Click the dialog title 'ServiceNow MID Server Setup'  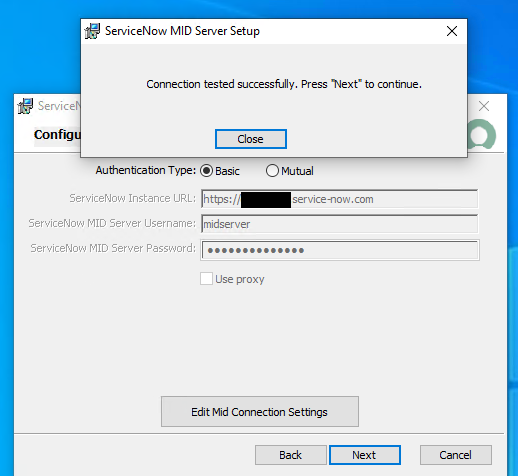182,31
